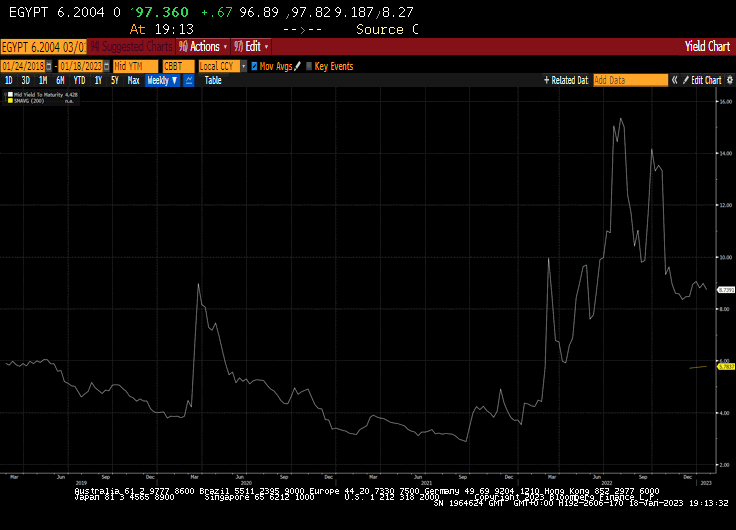Click the 97.360 price in header
This screenshot has height=530, width=736.
[x=161, y=12]
